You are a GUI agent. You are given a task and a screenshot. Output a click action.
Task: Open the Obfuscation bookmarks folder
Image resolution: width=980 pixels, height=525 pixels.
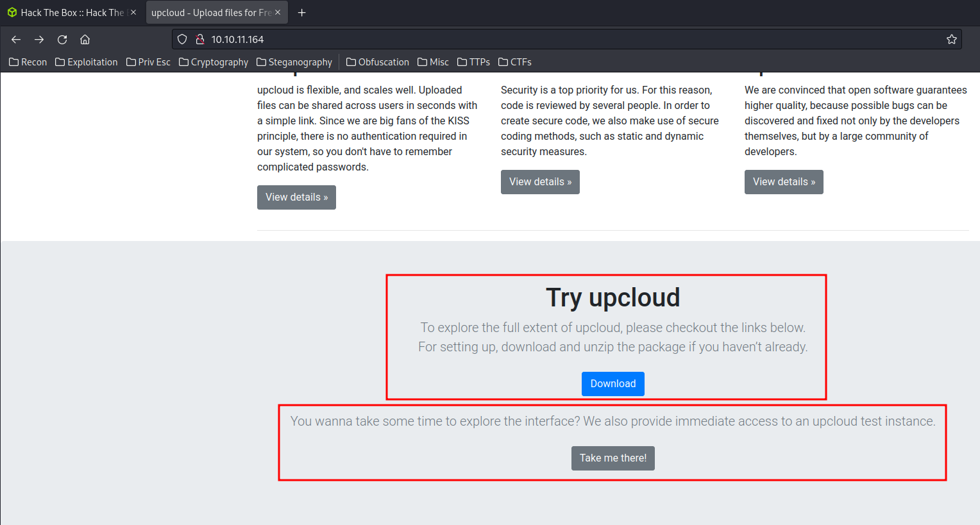click(378, 62)
